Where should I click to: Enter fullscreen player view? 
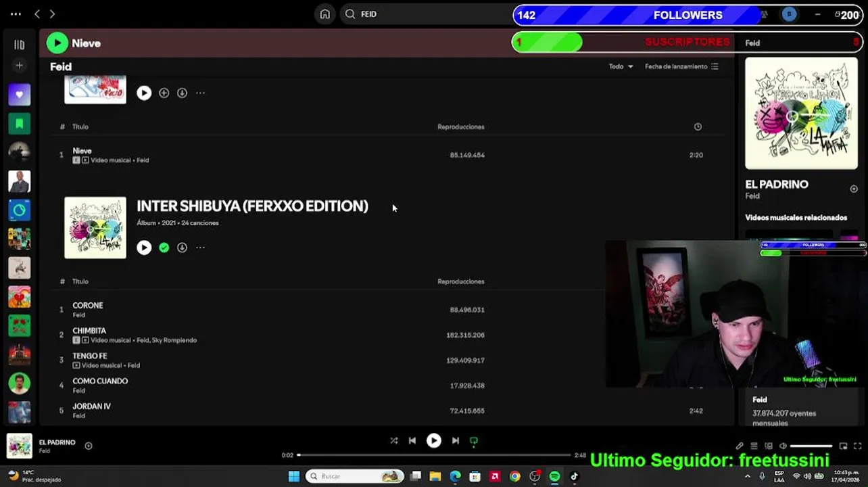pyautogui.click(x=858, y=446)
